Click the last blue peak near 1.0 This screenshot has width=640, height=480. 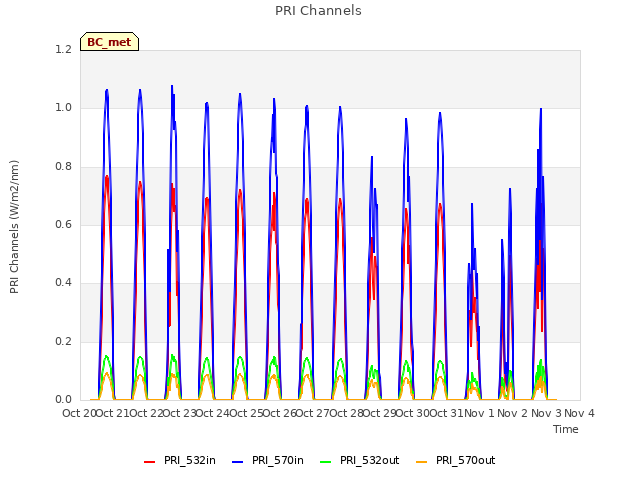click(x=541, y=109)
